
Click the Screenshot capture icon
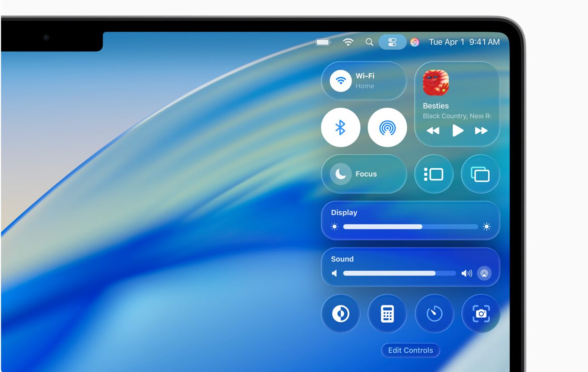pos(481,314)
